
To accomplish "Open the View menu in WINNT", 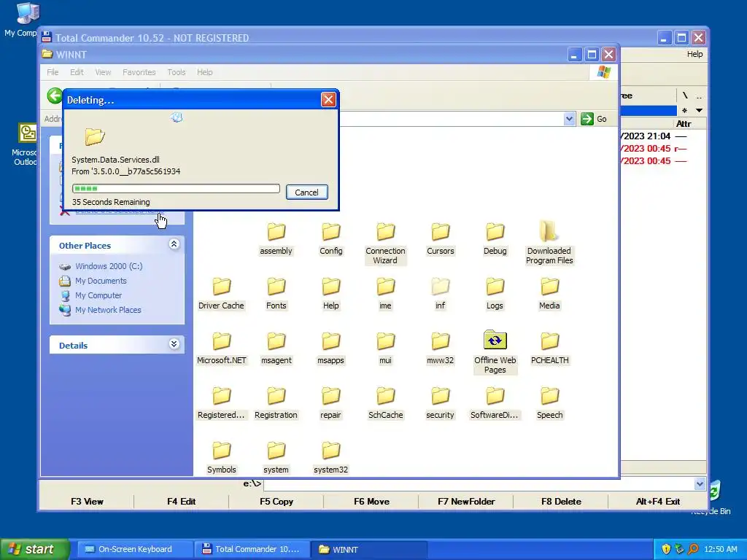I will 103,72.
